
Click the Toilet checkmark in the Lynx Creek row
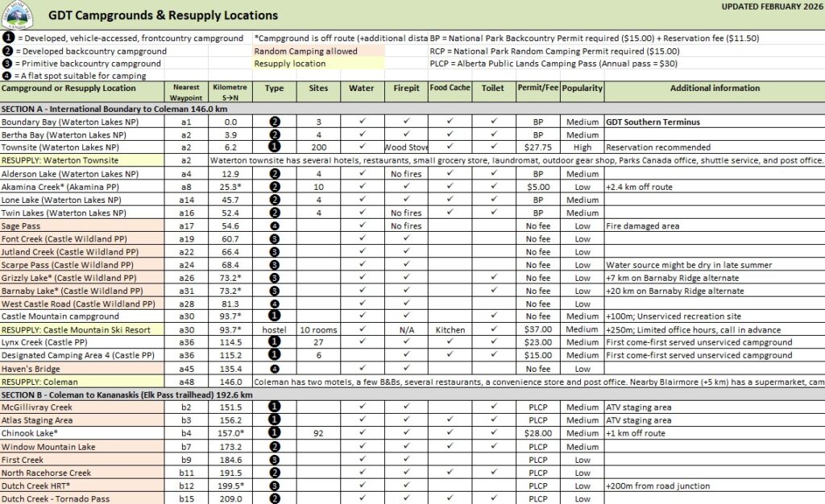pos(493,342)
